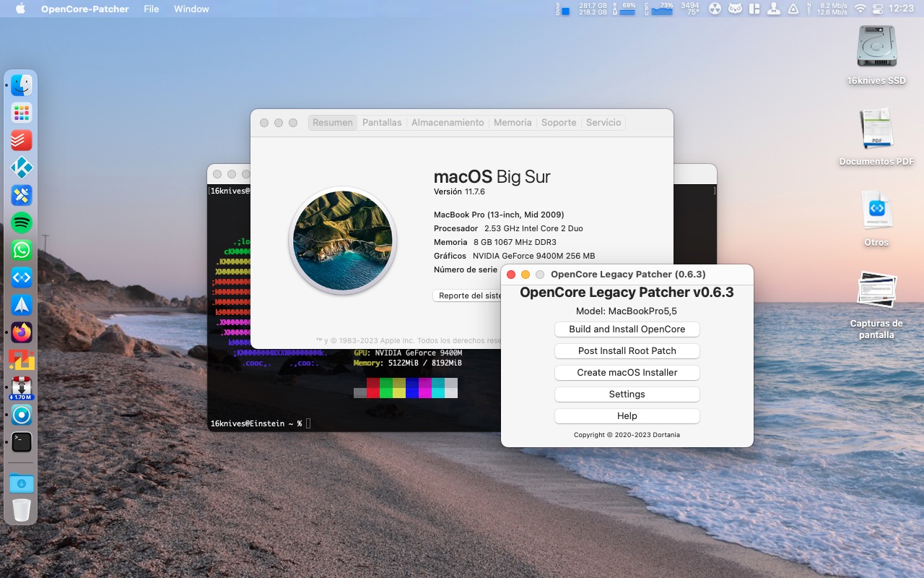Viewport: 924px width, 578px height.
Task: Open Terminal from the dock
Action: tap(22, 442)
